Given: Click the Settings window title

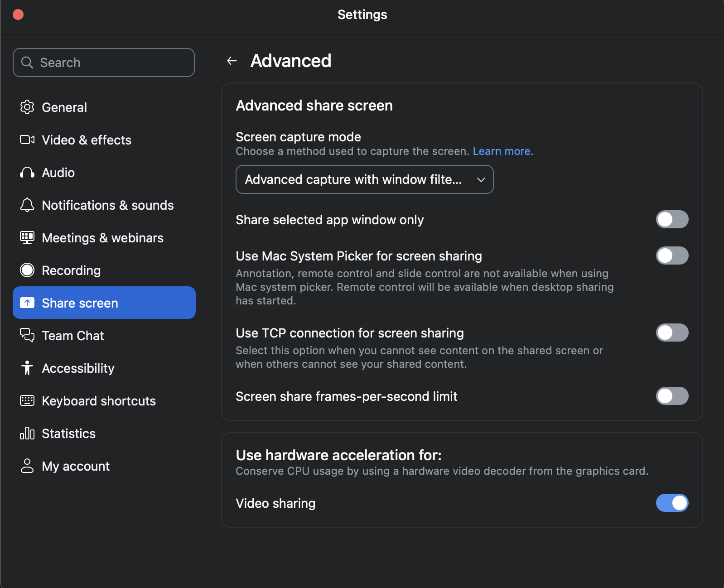Looking at the screenshot, I should 362,14.
